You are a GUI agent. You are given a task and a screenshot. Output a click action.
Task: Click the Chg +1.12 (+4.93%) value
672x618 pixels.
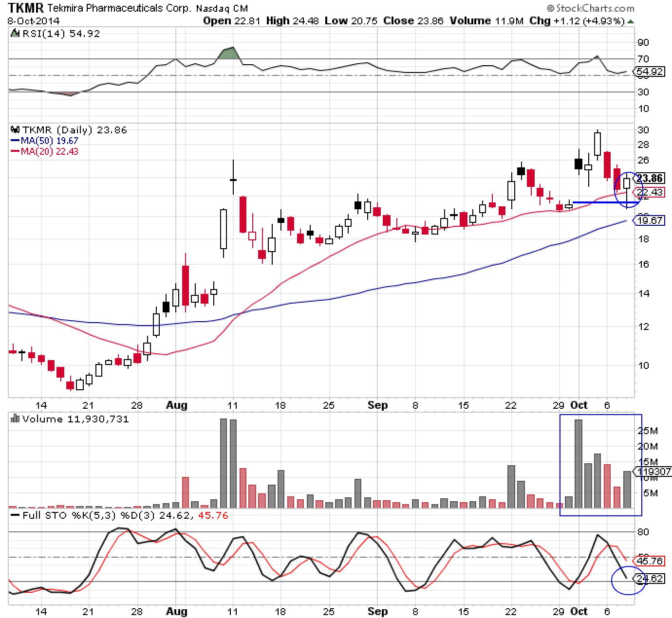point(577,21)
